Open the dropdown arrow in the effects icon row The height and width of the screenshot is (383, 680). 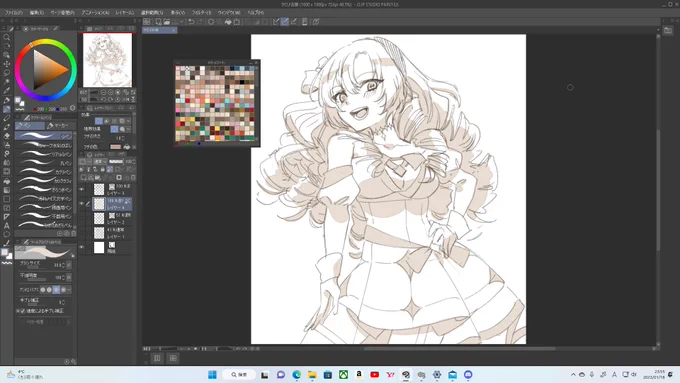coord(128,121)
